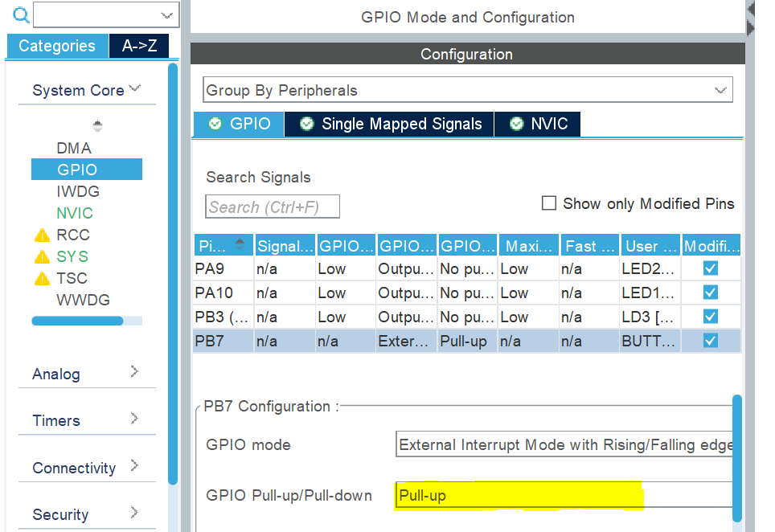Enable Show only Modified Pins
The height and width of the screenshot is (532, 775).
point(549,203)
